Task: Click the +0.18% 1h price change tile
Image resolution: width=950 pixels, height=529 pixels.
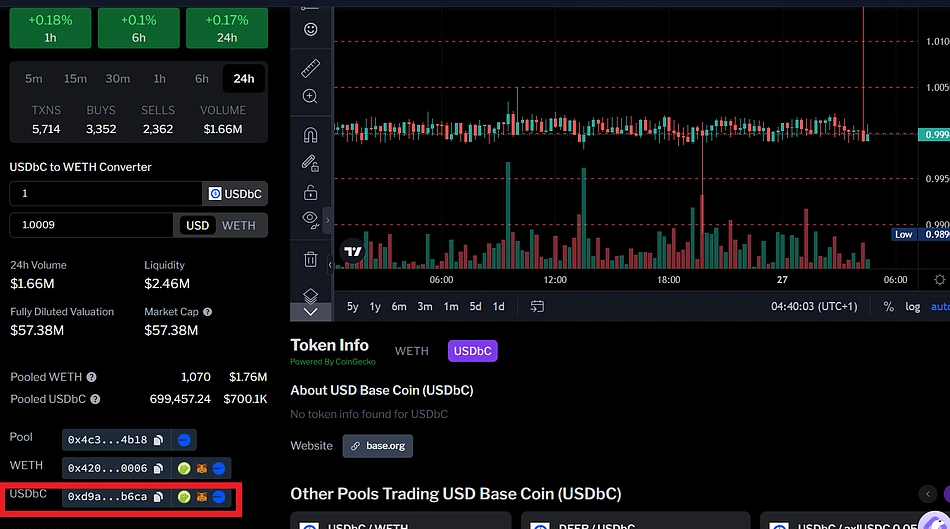Action: (x=50, y=28)
